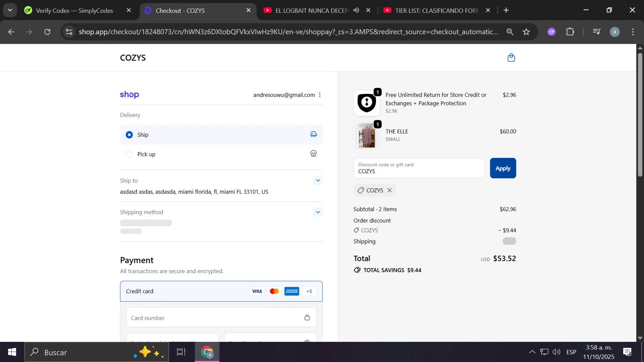Go back to the previous page
Screen dimensions: 644x362
tap(11, 32)
